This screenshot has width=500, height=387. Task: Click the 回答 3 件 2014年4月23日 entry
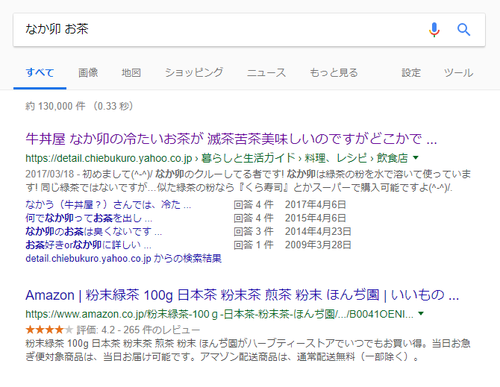click(292, 231)
